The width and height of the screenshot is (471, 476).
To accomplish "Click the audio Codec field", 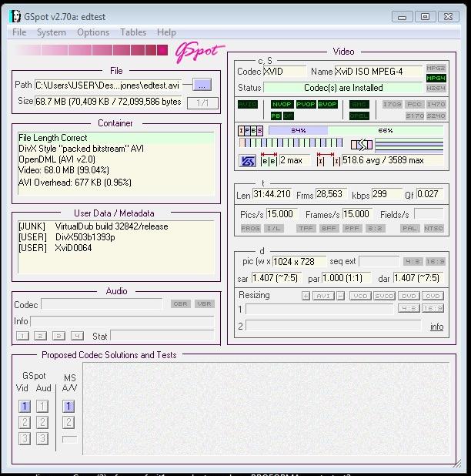I will [102, 304].
